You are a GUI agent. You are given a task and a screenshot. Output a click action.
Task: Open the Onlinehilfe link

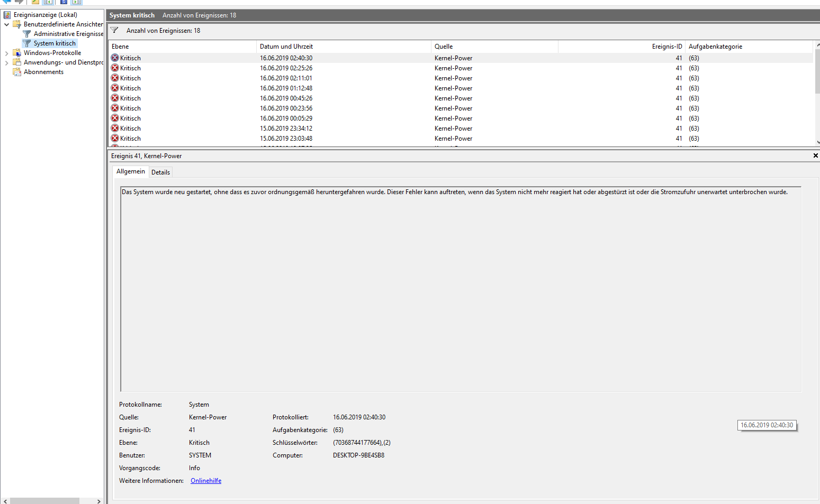206,481
